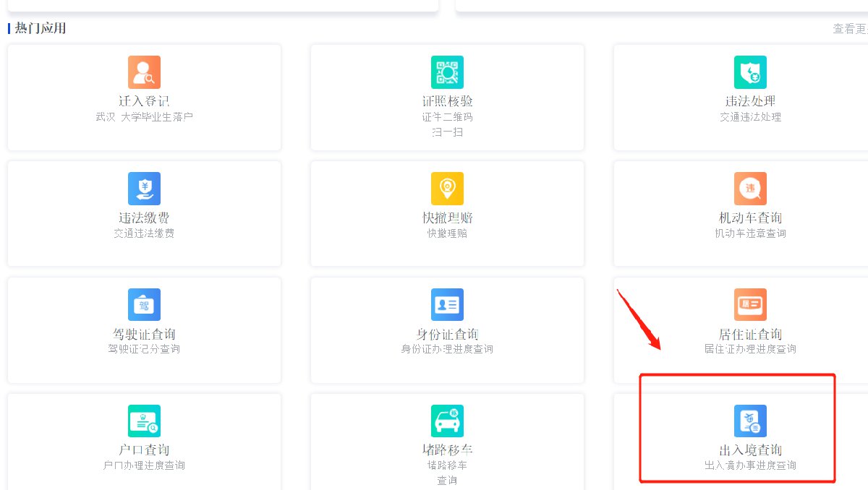
Task: Click the 居住证查询 orange card icon
Action: [750, 305]
